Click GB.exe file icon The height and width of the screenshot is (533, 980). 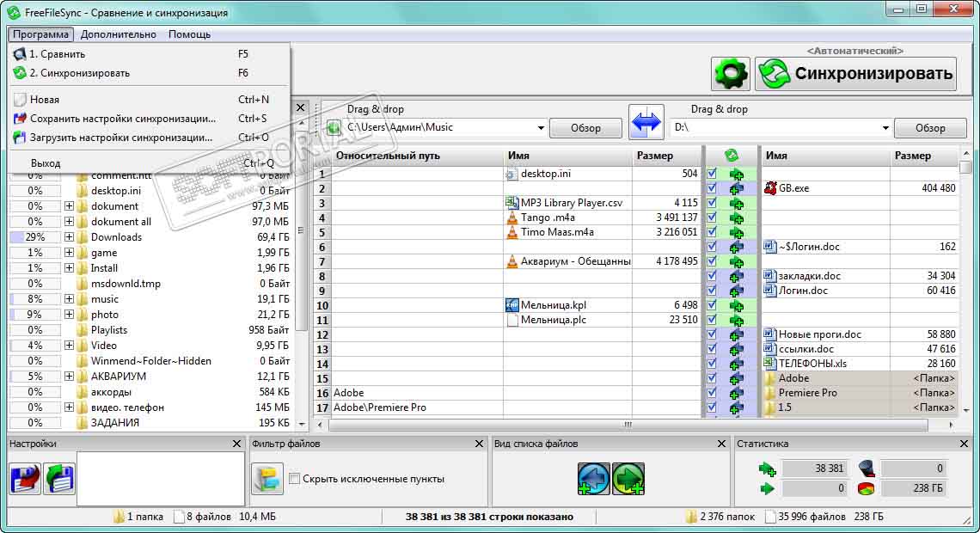click(770, 188)
